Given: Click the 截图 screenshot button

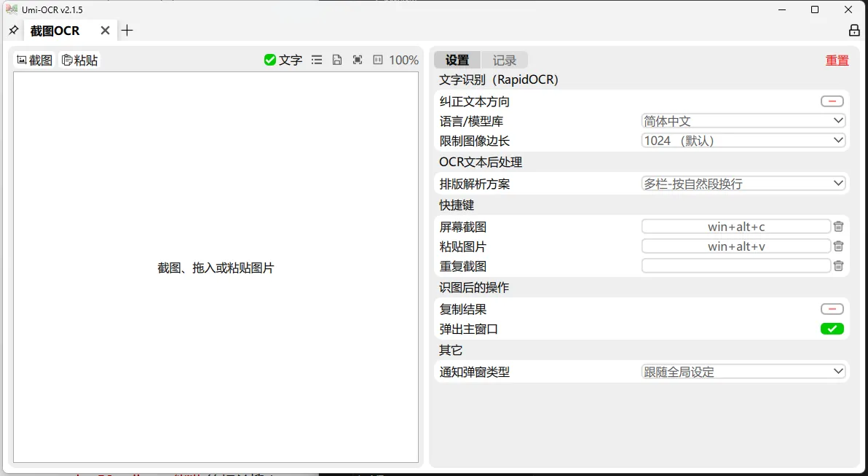Looking at the screenshot, I should coord(35,60).
